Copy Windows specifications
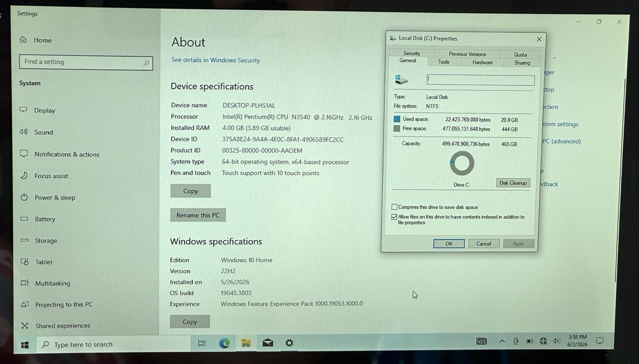This screenshot has width=639, height=364. point(190,322)
